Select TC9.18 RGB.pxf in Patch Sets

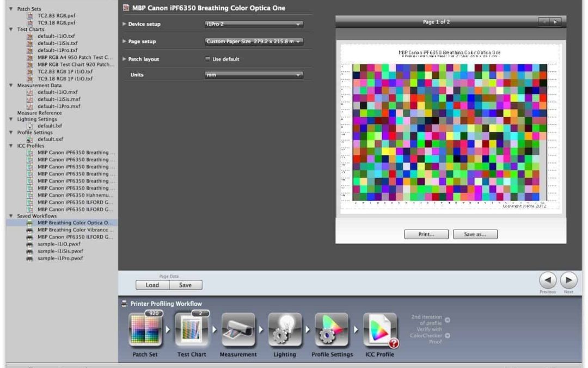(x=56, y=23)
